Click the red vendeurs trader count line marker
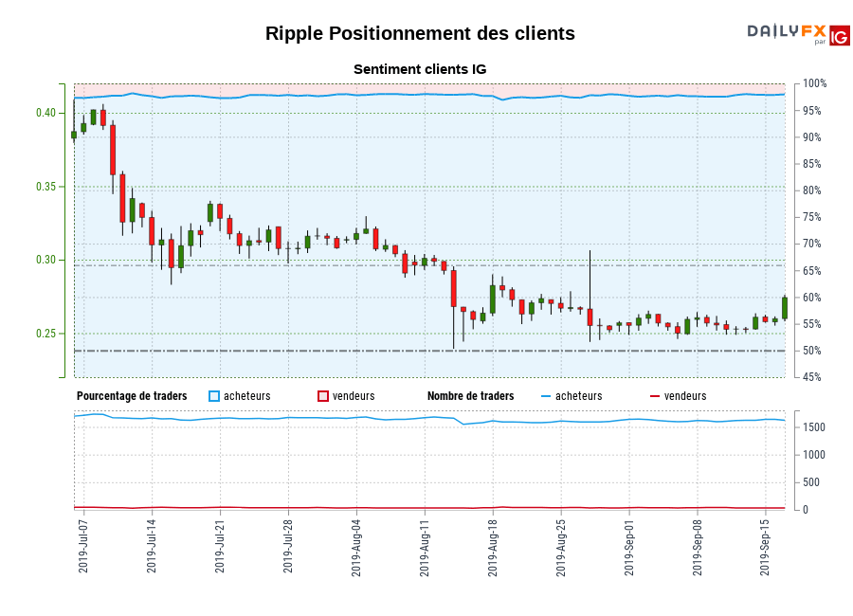853x616 pixels. coord(655,396)
